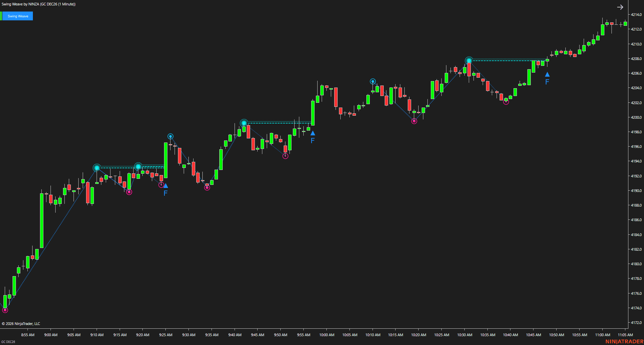Click the pink swing low marker near 10:19 AM
This screenshot has width=644, height=345.
[414, 121]
